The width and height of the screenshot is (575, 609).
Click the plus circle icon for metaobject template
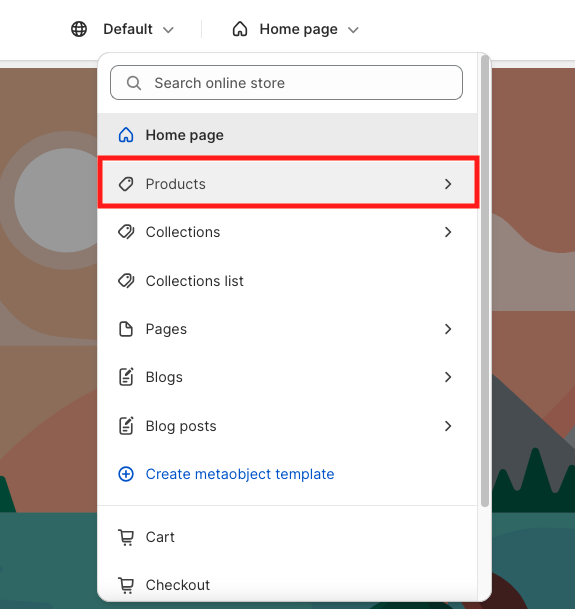pos(126,474)
